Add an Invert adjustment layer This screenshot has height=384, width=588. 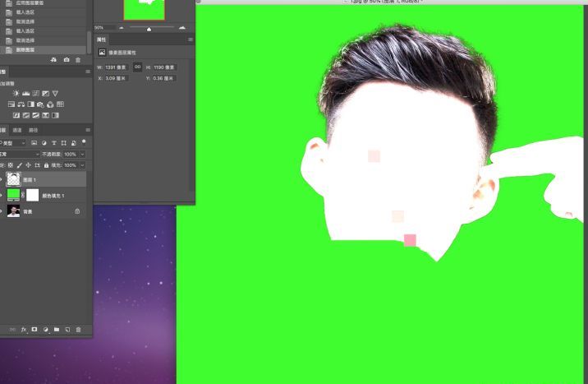click(x=16, y=115)
